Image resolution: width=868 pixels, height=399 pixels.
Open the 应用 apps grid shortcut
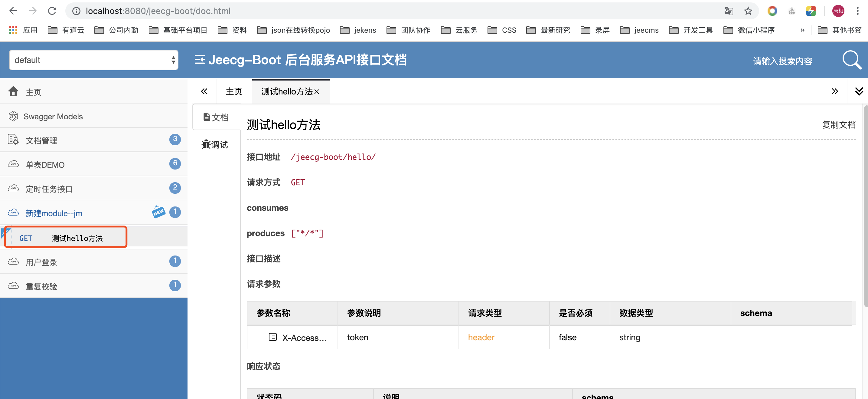click(x=23, y=30)
